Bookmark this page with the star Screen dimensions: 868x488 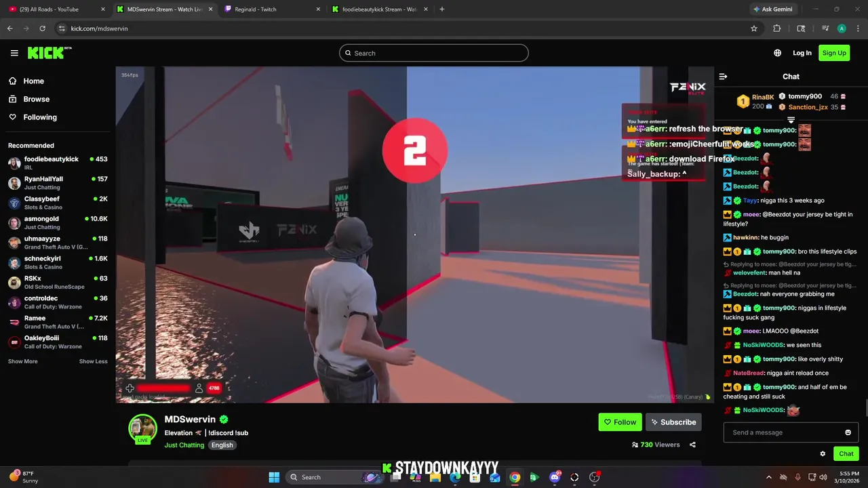point(753,28)
